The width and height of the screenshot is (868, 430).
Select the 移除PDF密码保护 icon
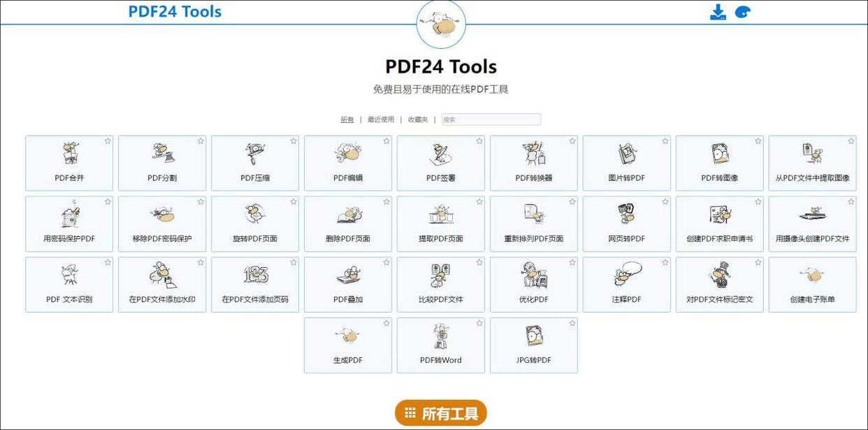coord(162,215)
